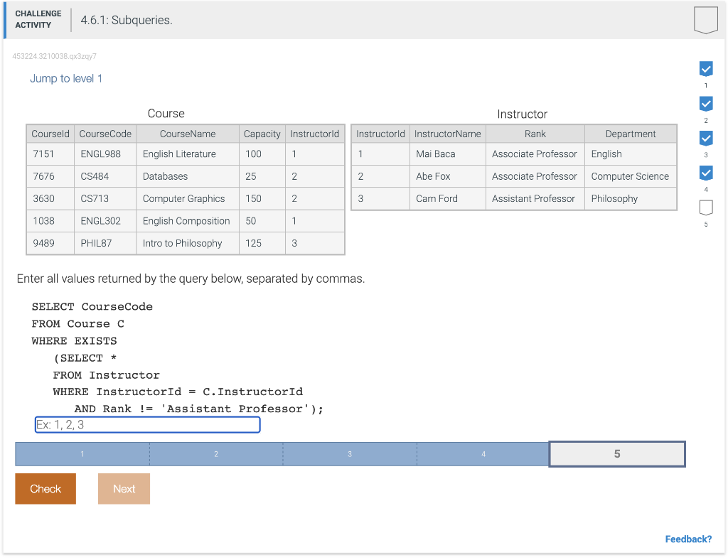The height and width of the screenshot is (560, 728).
Task: Switch to level 3 in progress bar
Action: 350,453
